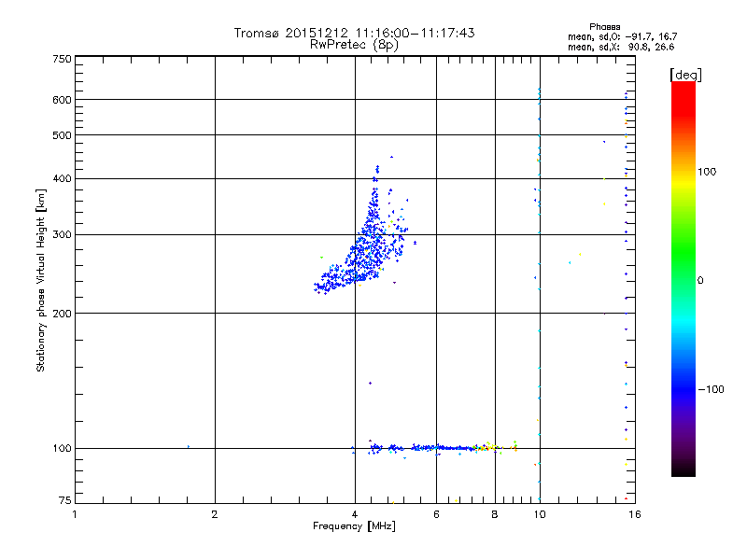The height and width of the screenshot is (560, 747).
Task: Click the colorbar tick label '-100'
Action: pyautogui.click(x=711, y=389)
